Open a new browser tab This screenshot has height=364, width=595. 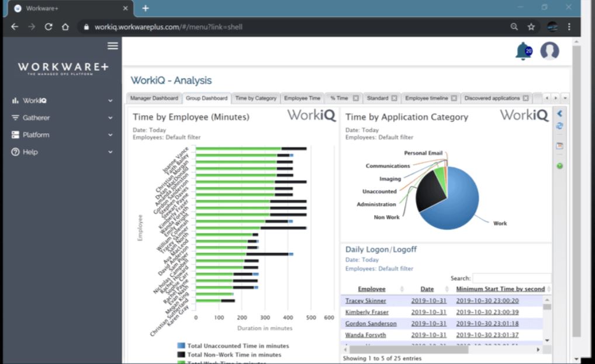pos(146,8)
